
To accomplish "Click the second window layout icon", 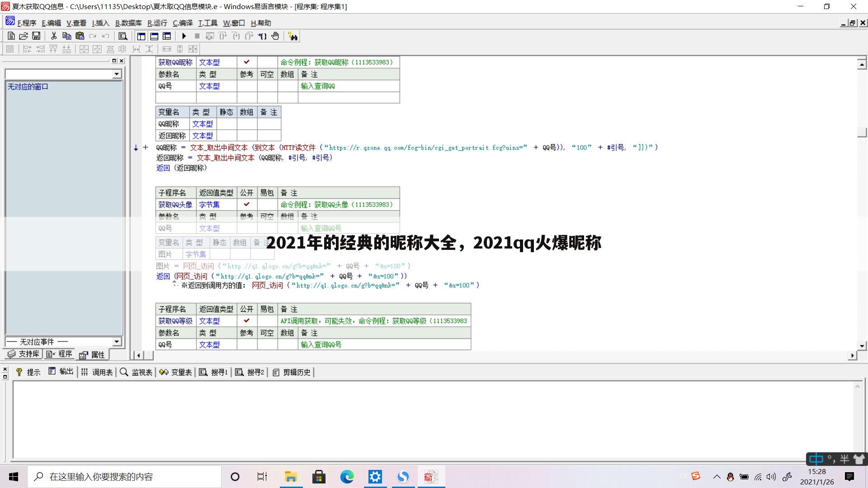I will click(x=154, y=36).
